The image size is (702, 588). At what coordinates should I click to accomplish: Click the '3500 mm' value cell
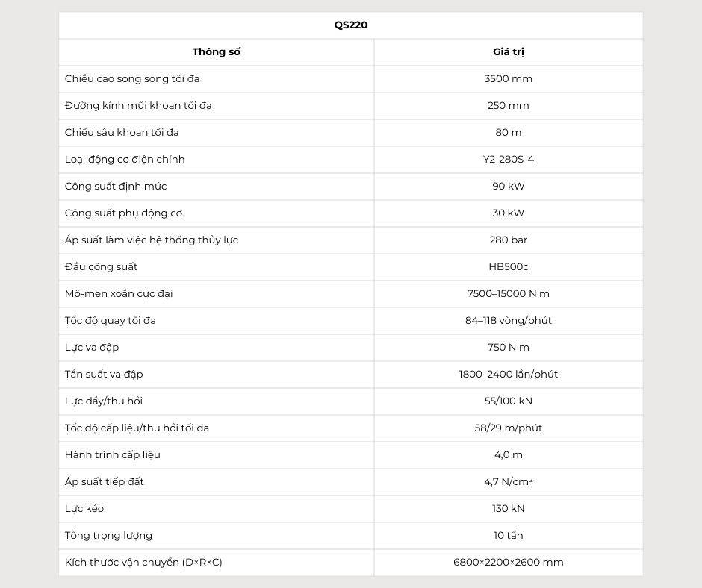pyautogui.click(x=508, y=78)
